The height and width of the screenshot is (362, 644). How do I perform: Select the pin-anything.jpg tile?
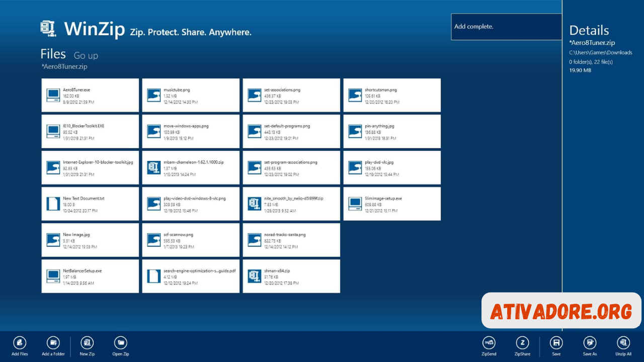[392, 131]
